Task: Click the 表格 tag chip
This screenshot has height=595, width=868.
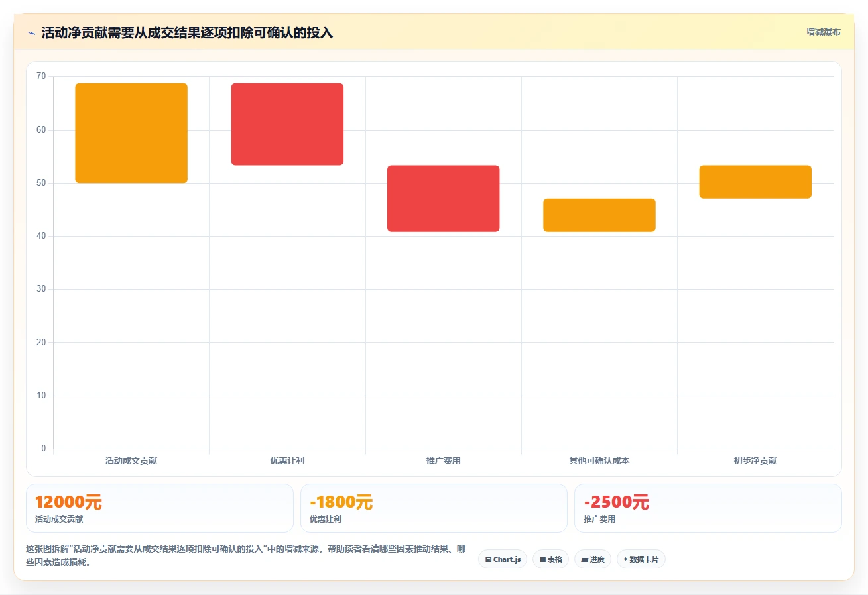Action: (x=550, y=559)
